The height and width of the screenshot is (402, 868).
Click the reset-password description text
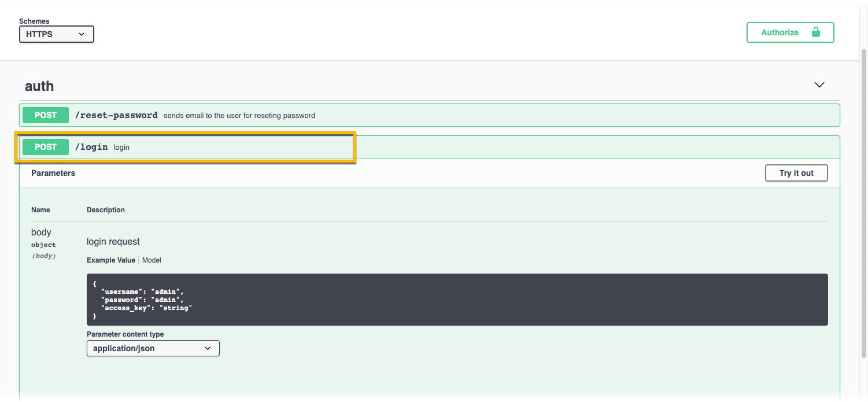pyautogui.click(x=239, y=116)
